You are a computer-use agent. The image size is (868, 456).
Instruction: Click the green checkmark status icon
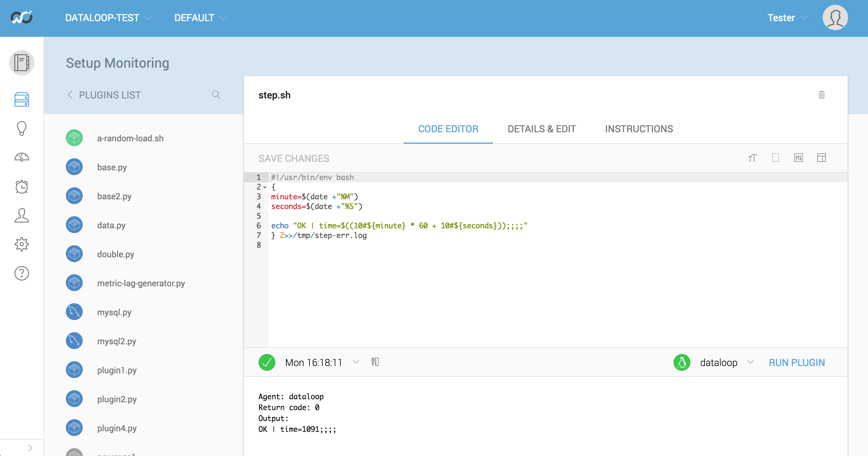pyautogui.click(x=267, y=362)
